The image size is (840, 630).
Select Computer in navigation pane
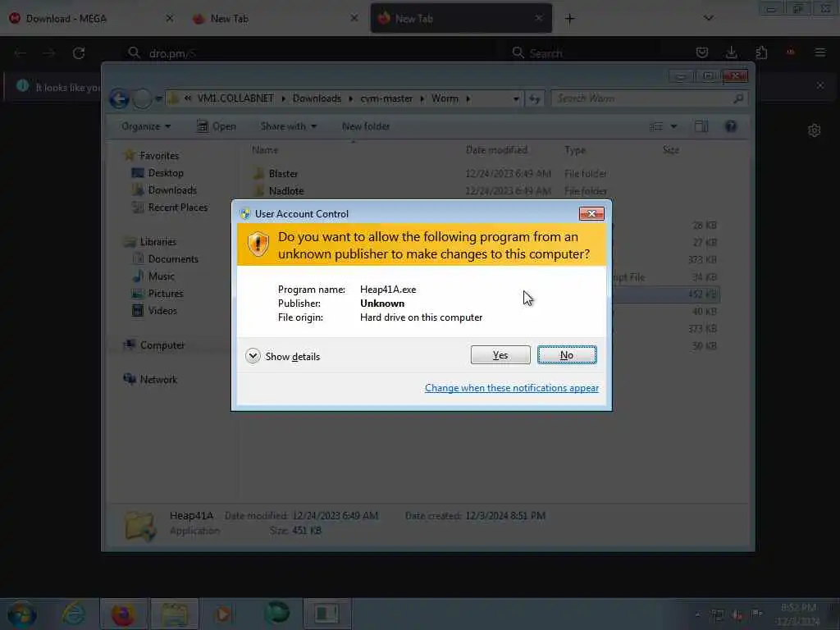[162, 345]
